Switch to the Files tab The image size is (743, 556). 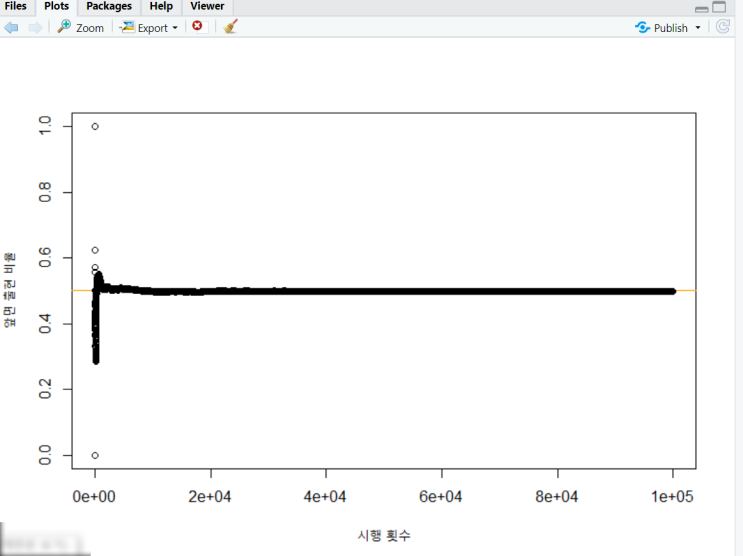tap(16, 6)
